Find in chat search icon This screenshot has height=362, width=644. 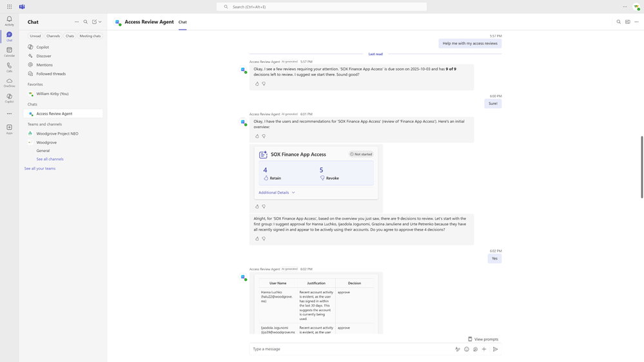pyautogui.click(x=618, y=22)
